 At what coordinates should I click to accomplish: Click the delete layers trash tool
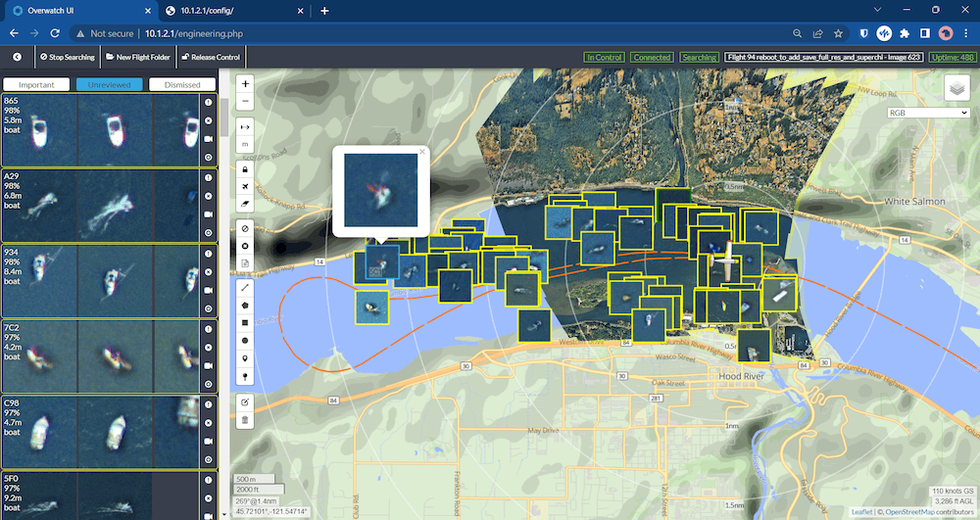(245, 419)
